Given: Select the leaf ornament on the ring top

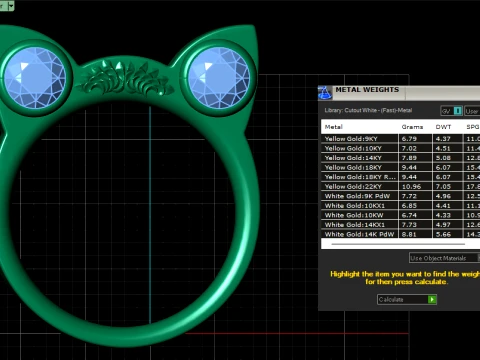Looking at the screenshot, I should coord(126,79).
